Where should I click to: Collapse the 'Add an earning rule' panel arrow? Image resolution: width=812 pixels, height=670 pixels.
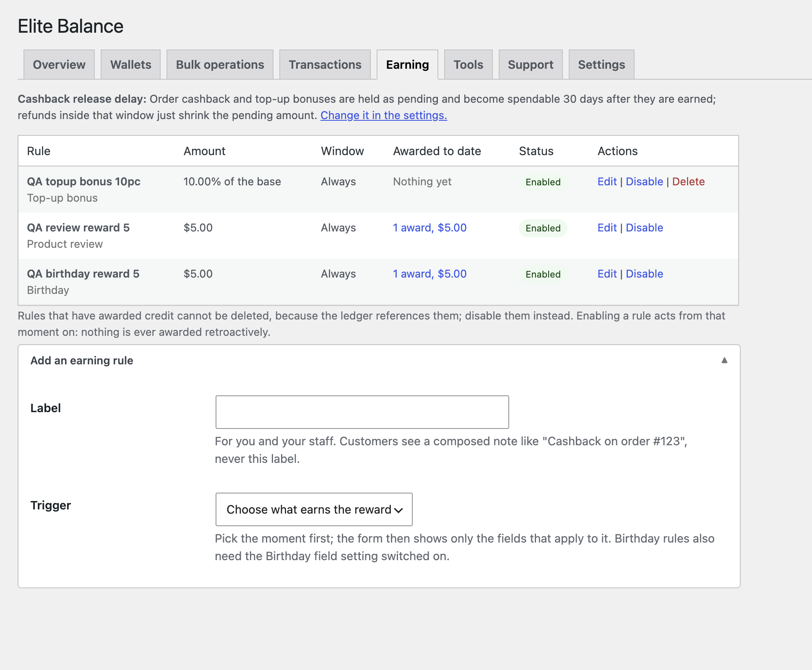point(724,360)
